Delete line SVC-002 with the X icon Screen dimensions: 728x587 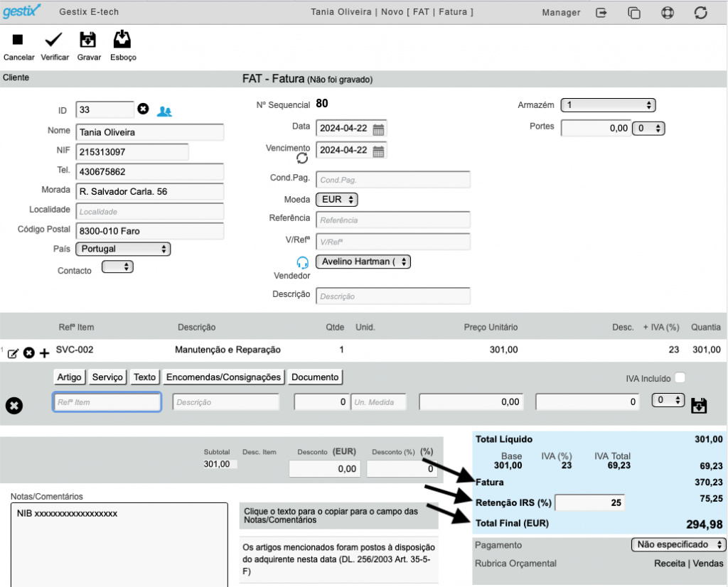tap(28, 353)
